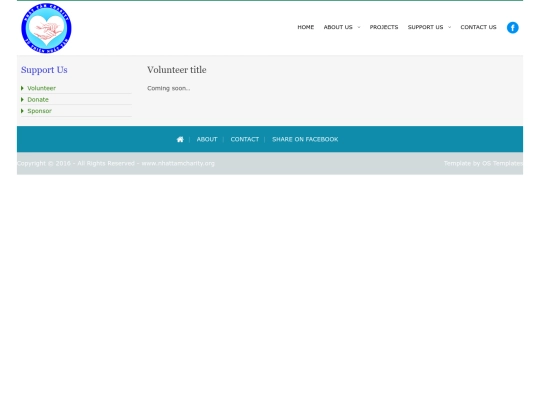The height and width of the screenshot is (405, 540).
Task: Click the 'Volunteer title' heading
Action: pos(177,70)
